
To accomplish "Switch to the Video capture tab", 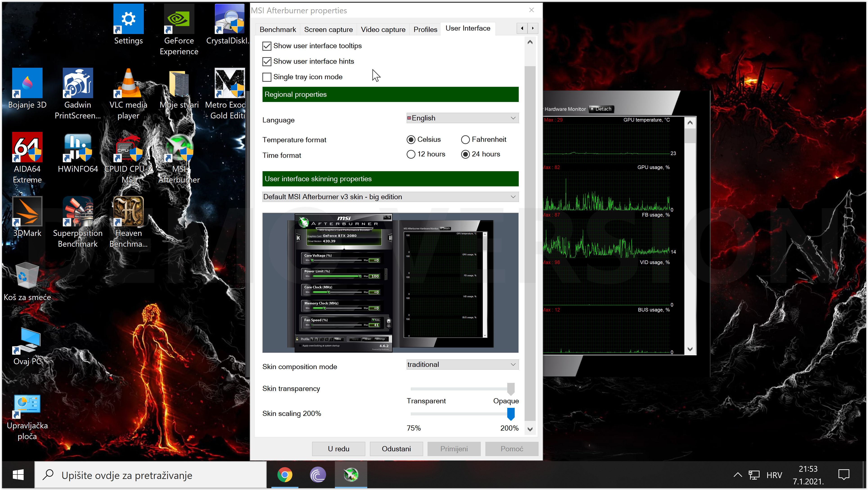I will (x=383, y=30).
